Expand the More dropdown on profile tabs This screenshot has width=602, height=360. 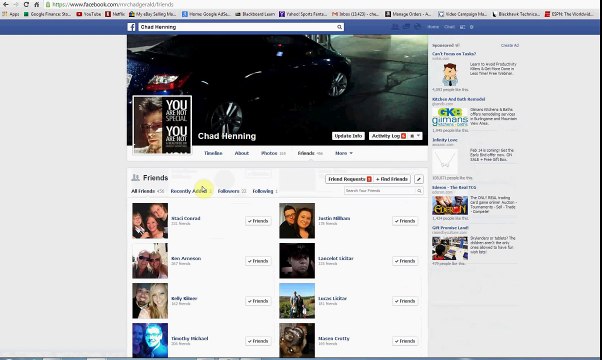[344, 153]
